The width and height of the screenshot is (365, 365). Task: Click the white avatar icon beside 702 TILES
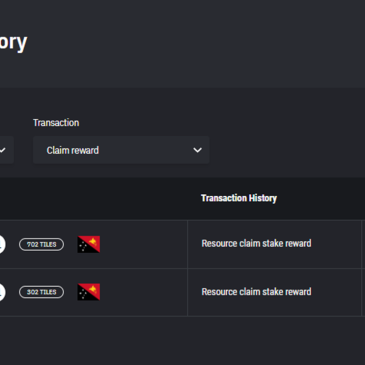pos(2,244)
